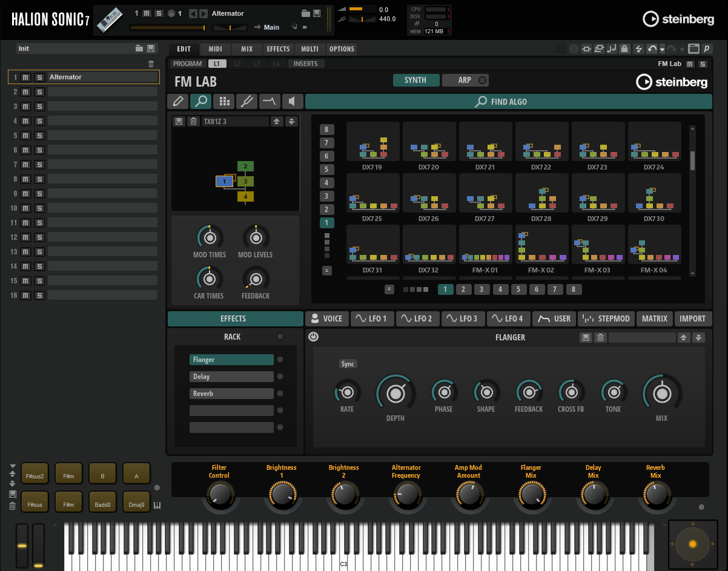Select the INSERTS layer tab
Screen dimensions: 728x571
[306, 64]
